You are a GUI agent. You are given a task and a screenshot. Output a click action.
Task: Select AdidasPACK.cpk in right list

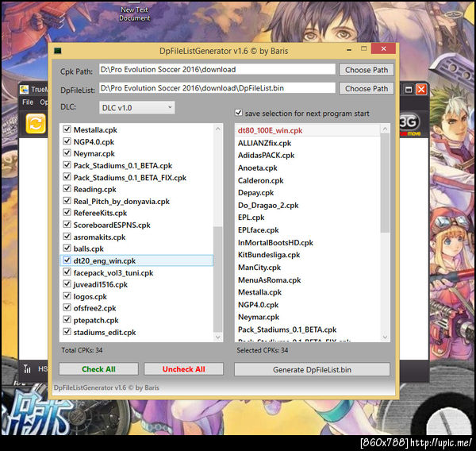[x=308, y=156]
